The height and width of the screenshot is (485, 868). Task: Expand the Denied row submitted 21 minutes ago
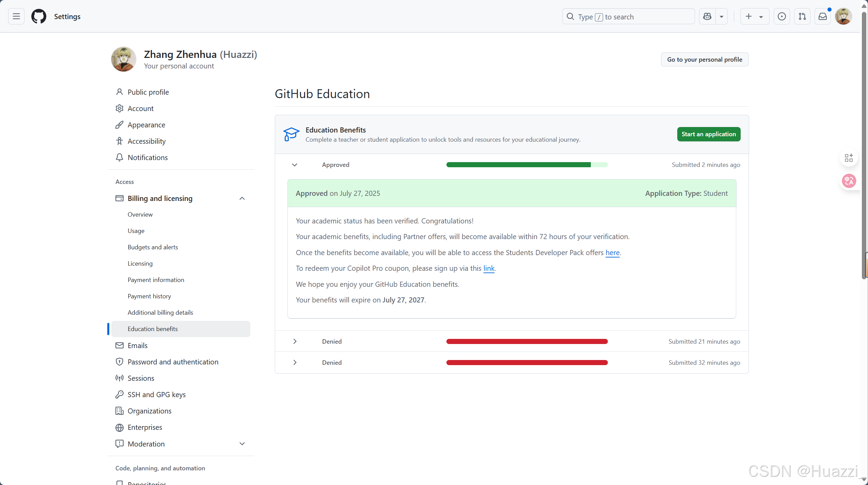click(295, 341)
